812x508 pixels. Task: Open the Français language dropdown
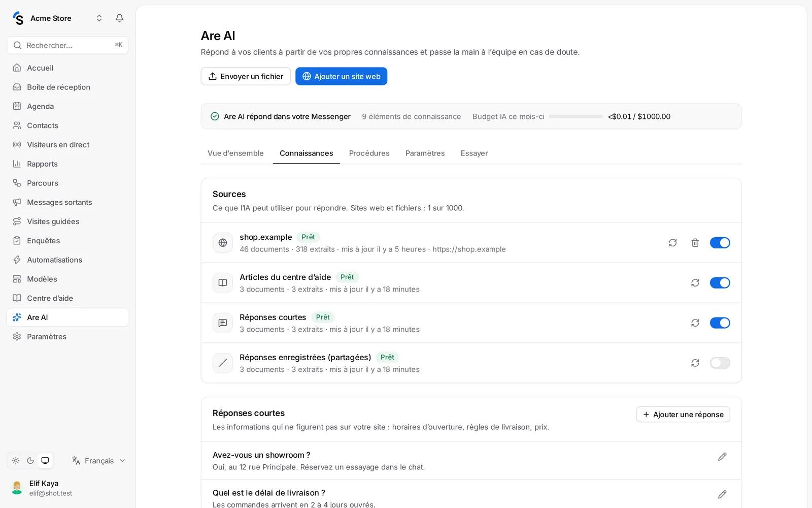98,461
